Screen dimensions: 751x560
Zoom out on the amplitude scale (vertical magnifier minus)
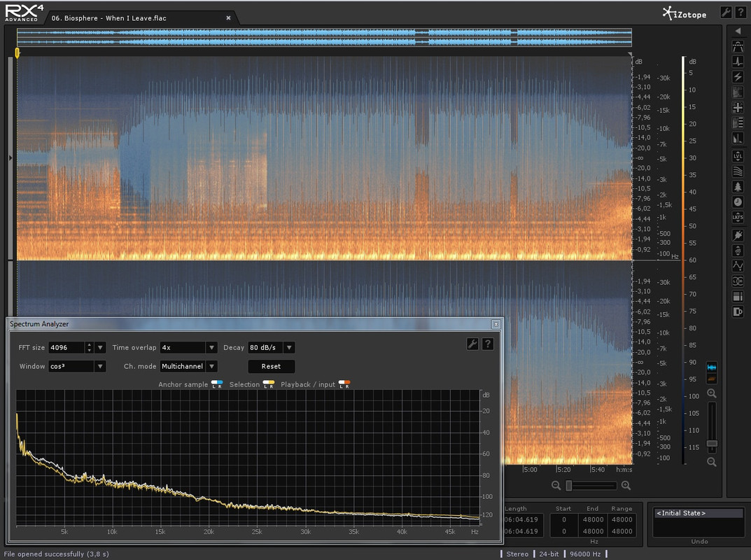(712, 462)
